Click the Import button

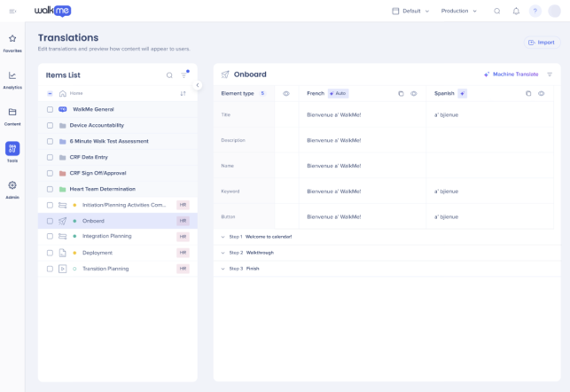pyautogui.click(x=542, y=43)
